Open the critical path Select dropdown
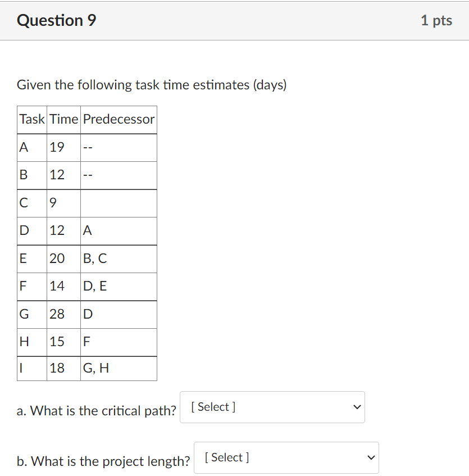 point(272,407)
